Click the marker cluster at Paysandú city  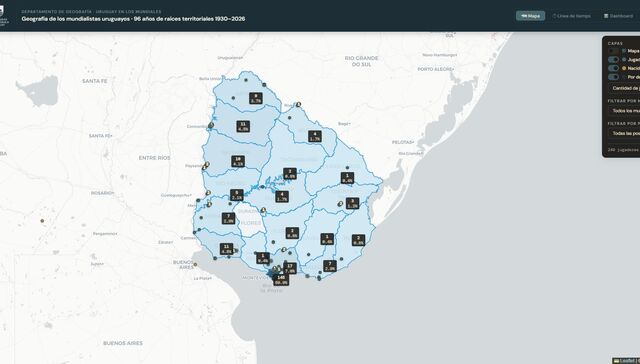(206, 166)
